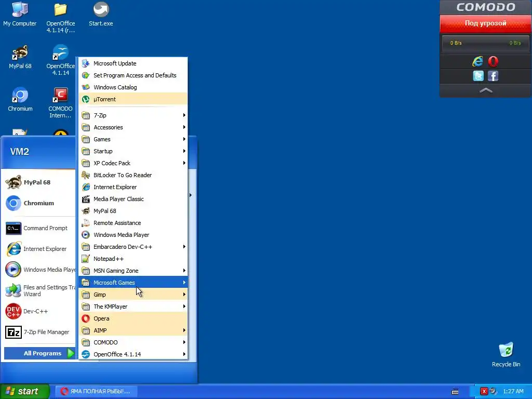This screenshot has height=399, width=532.
Task: Launch BitLocker To Go Reader
Action: [133, 175]
